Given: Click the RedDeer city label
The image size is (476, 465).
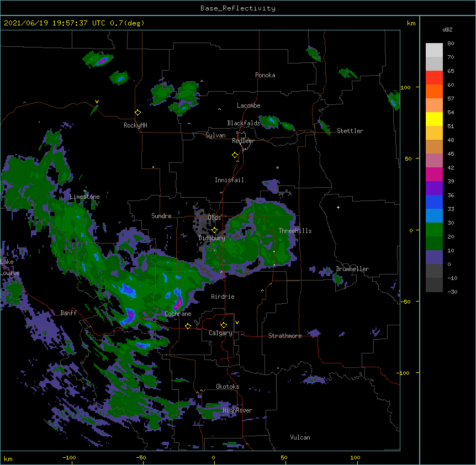Looking at the screenshot, I should click(243, 141).
